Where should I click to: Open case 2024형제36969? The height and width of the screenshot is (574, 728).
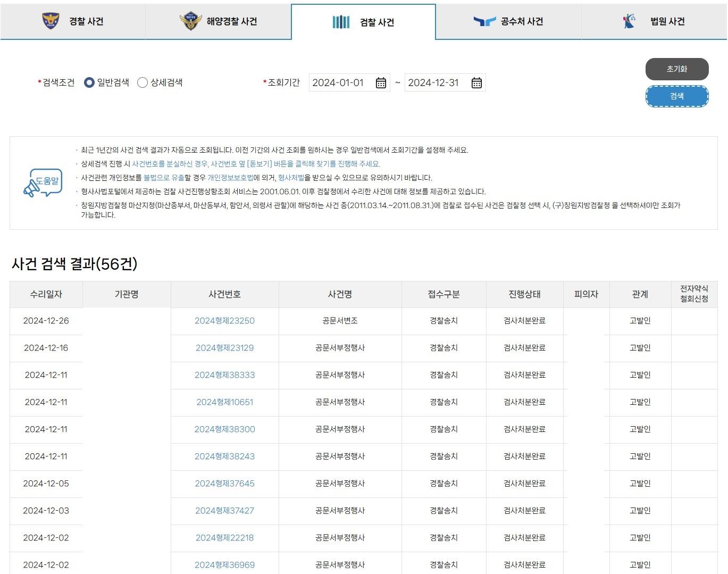click(x=224, y=565)
